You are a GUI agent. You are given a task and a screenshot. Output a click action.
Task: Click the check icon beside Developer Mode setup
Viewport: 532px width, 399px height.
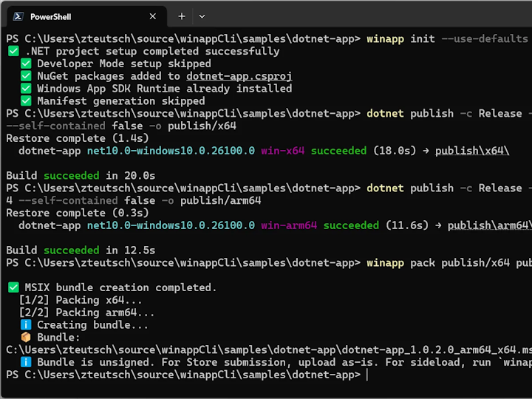pyautogui.click(x=26, y=64)
